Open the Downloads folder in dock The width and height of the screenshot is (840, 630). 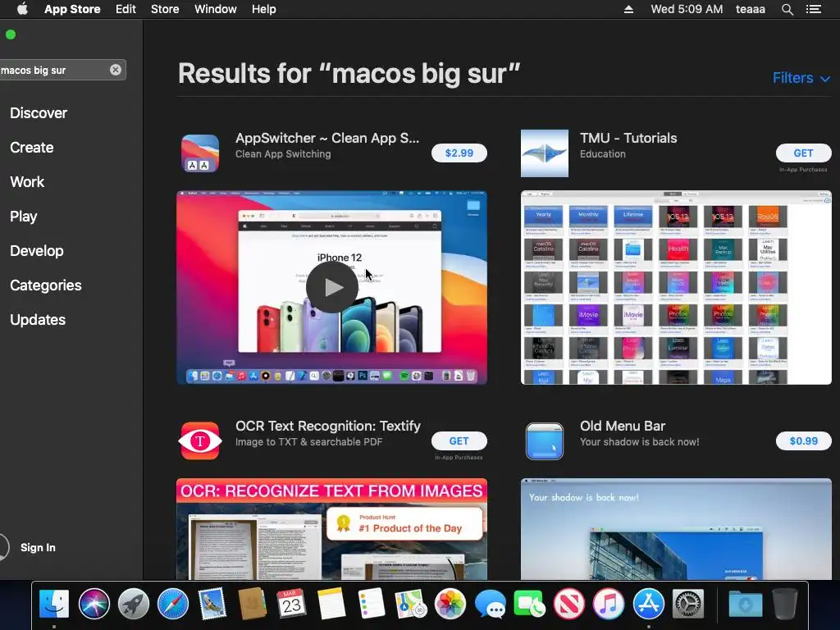(x=745, y=604)
